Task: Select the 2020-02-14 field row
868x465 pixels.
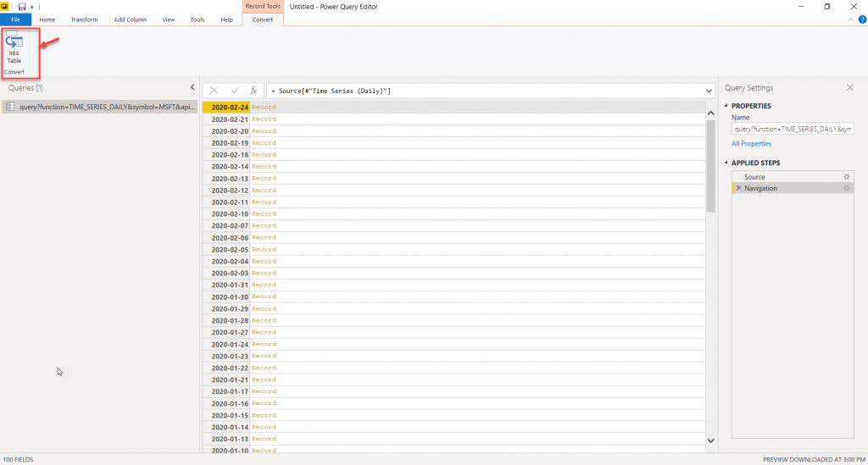Action: click(x=454, y=166)
